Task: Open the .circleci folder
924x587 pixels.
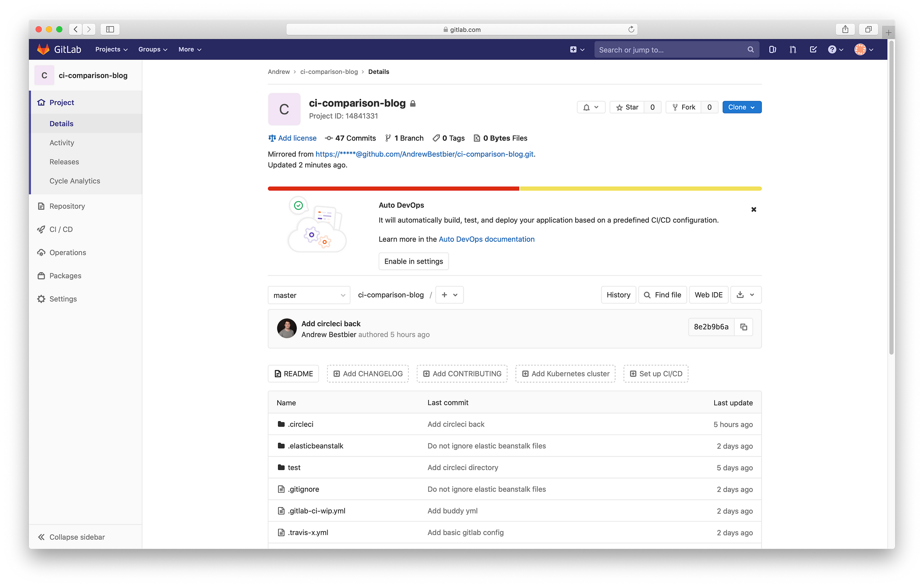Action: (x=300, y=424)
